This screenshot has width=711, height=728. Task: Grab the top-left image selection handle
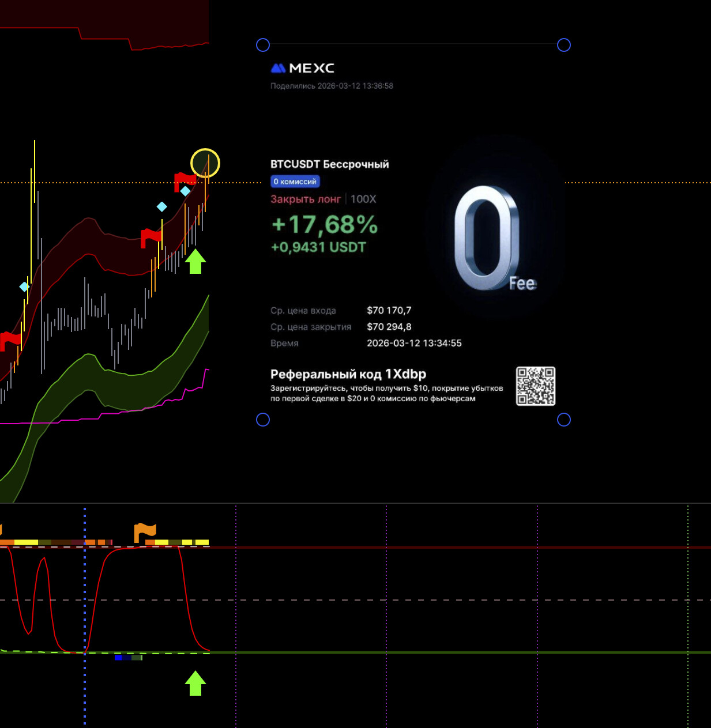click(263, 45)
